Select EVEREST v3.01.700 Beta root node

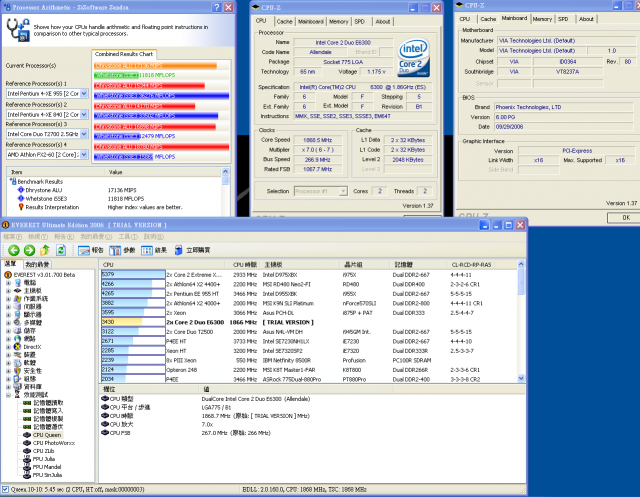pyautogui.click(x=44, y=275)
